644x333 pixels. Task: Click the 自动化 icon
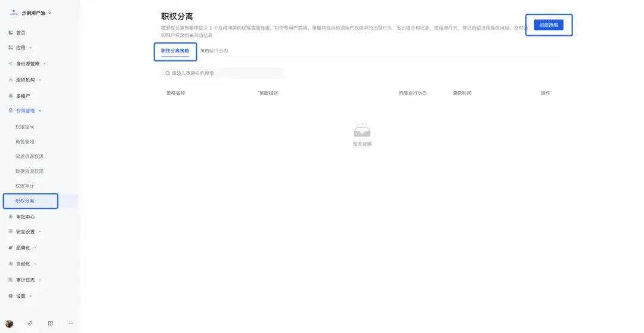11,264
